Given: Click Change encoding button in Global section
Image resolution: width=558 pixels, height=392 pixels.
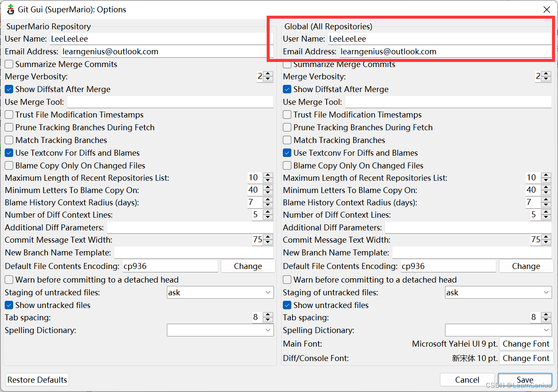Looking at the screenshot, I should coord(526,266).
